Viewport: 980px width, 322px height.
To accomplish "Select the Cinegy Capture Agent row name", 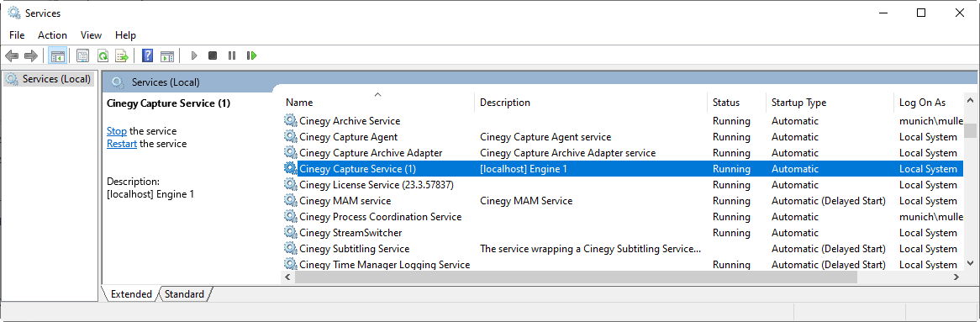I will point(348,137).
